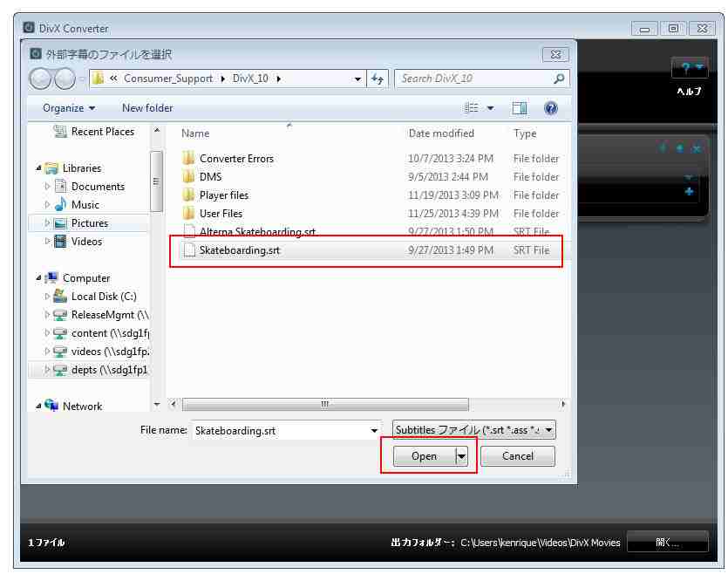Open the ReleaseMgmt network drive
Viewport: 728px width, 574px height.
pos(101,315)
